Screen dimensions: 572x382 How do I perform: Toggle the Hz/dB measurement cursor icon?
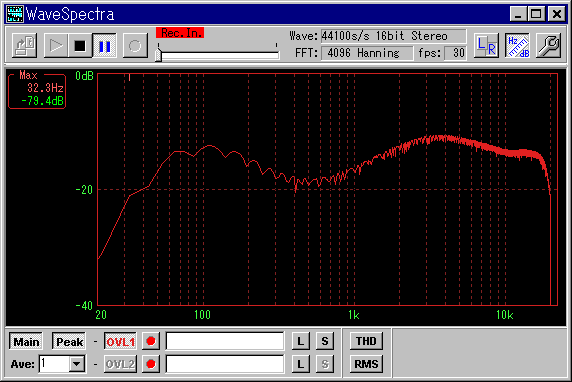click(518, 46)
